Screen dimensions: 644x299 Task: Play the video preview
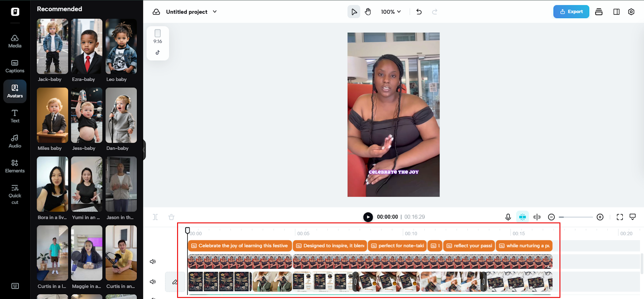point(368,217)
